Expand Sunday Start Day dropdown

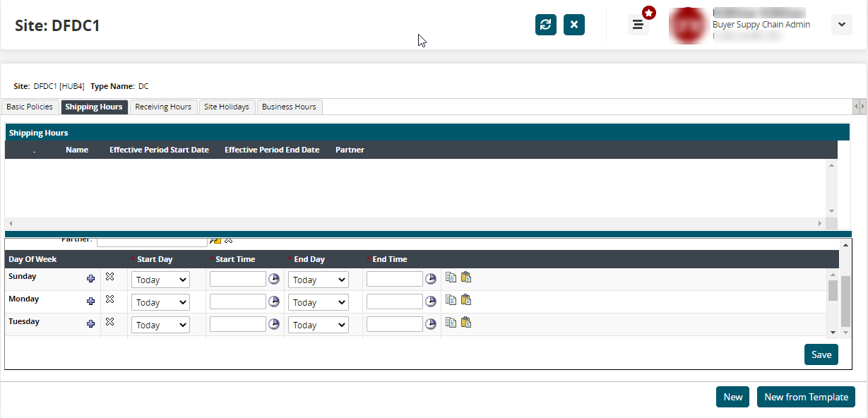161,280
